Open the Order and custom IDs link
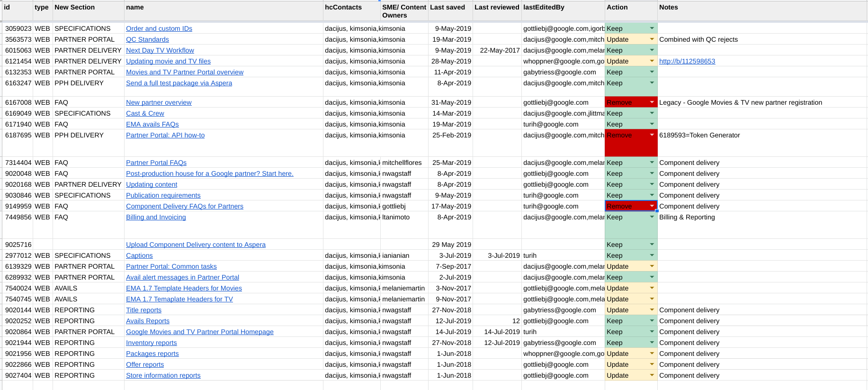868x390 pixels. pyautogui.click(x=159, y=28)
